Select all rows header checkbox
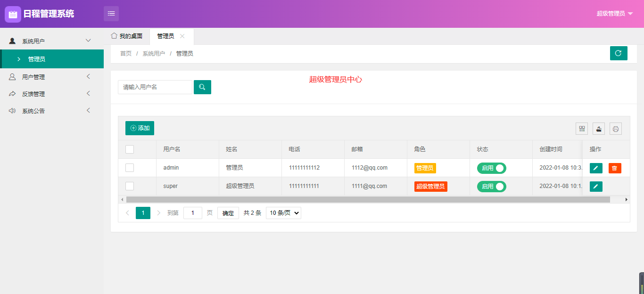 coord(130,149)
